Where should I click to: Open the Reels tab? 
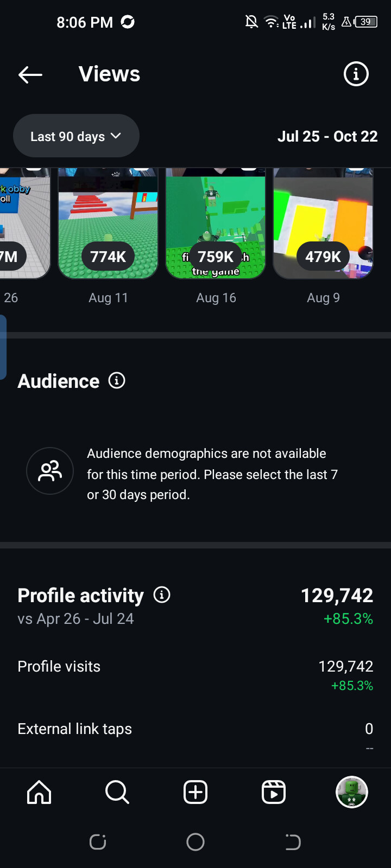pos(274,792)
